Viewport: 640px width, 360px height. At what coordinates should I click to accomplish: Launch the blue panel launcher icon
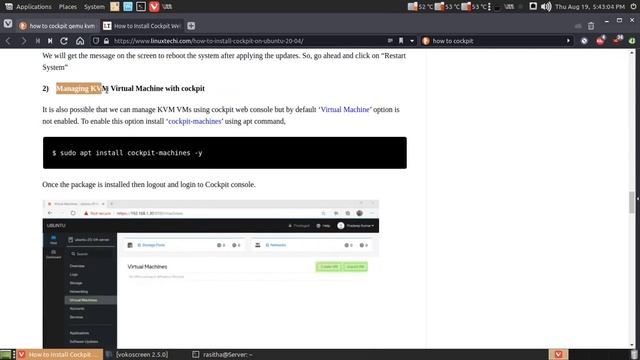128,7
